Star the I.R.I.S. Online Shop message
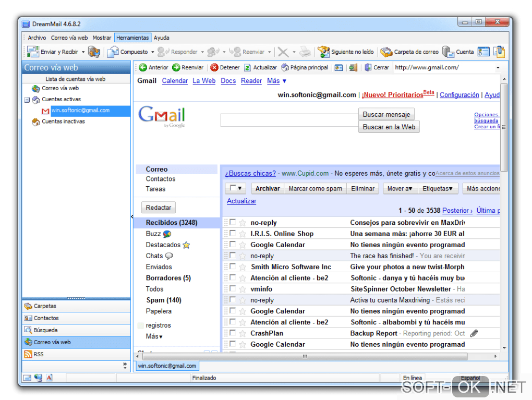The height and width of the screenshot is (400, 532). tap(242, 234)
